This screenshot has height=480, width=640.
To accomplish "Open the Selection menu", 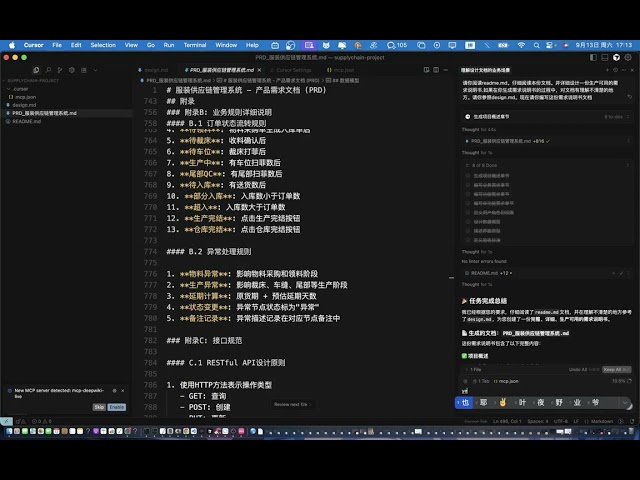I will click(103, 45).
